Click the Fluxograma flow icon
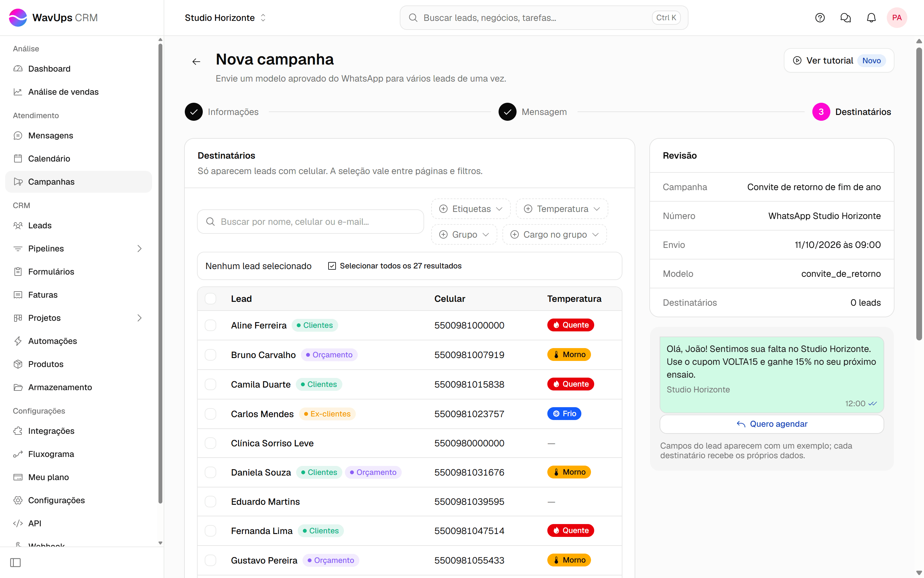The width and height of the screenshot is (924, 578). coord(18,454)
